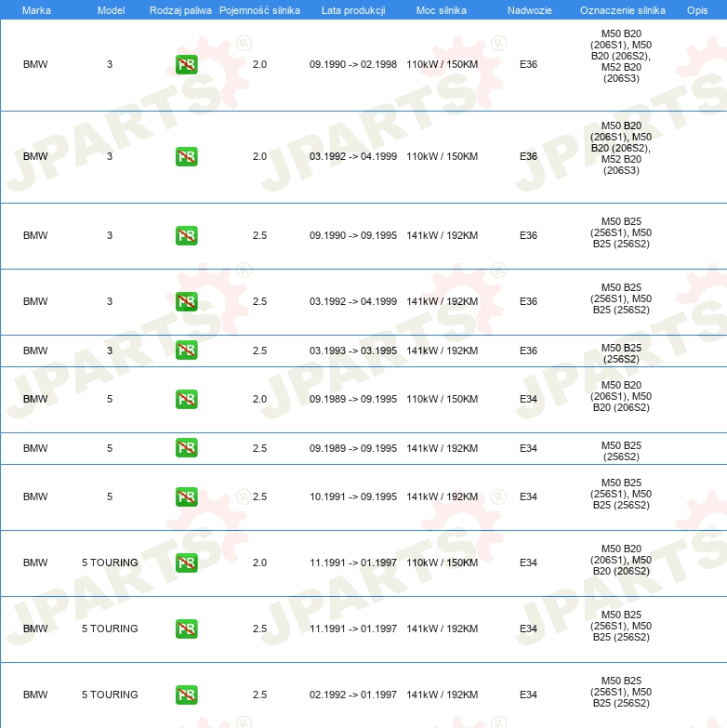Click the Nadwozie column header

coord(529,10)
